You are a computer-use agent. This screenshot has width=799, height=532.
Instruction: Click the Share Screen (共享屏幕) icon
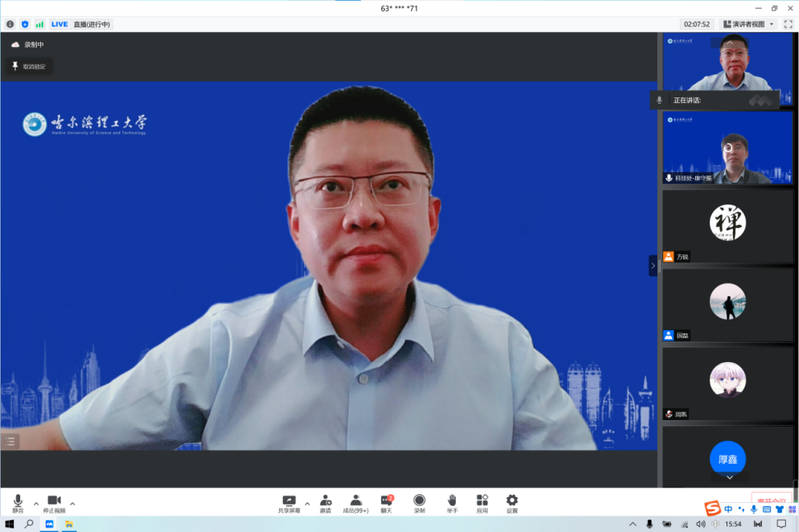tap(289, 502)
